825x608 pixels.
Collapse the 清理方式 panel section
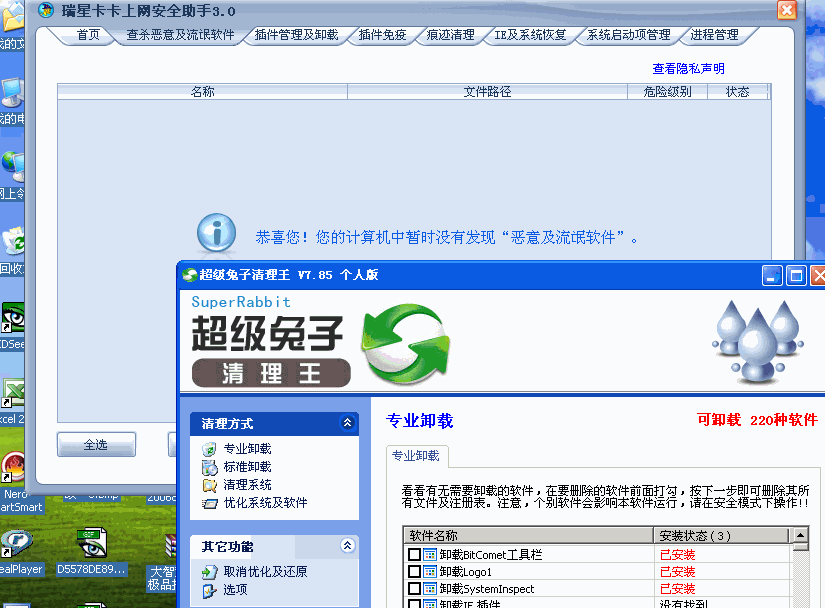click(347, 423)
